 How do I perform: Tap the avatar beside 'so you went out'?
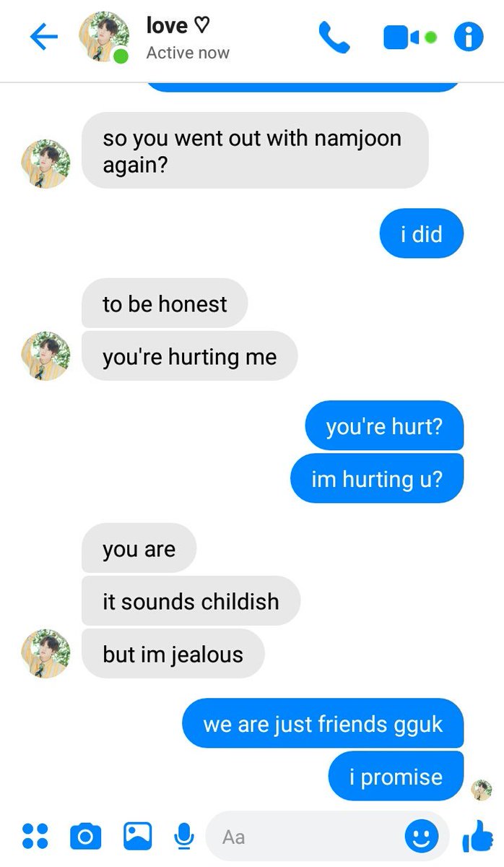pyautogui.click(x=46, y=164)
